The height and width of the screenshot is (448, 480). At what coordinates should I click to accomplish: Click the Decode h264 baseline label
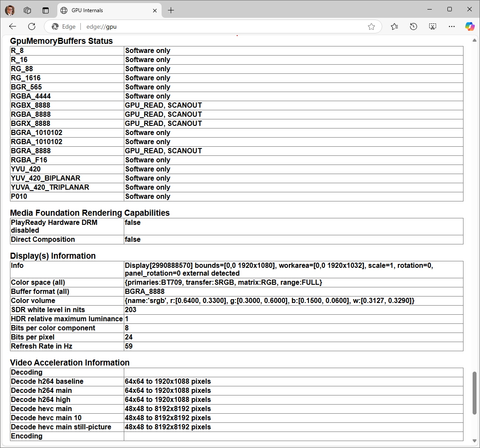pos(47,381)
